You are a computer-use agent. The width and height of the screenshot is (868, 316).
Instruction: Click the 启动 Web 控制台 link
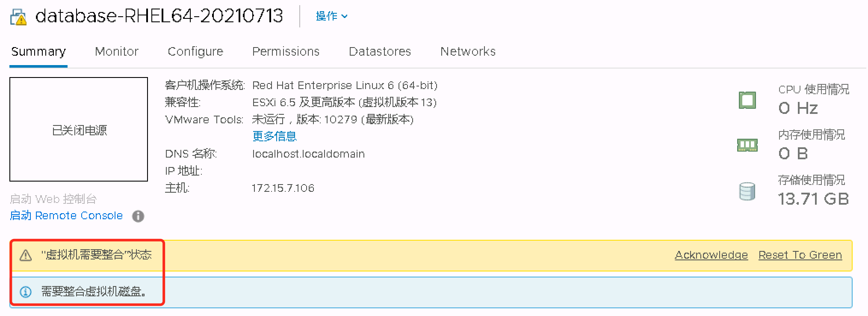53,199
